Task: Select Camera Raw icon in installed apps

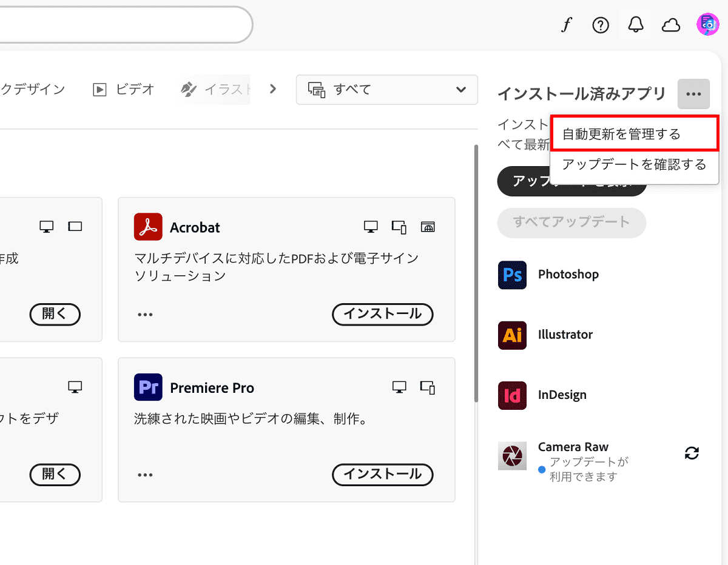Action: [x=512, y=456]
